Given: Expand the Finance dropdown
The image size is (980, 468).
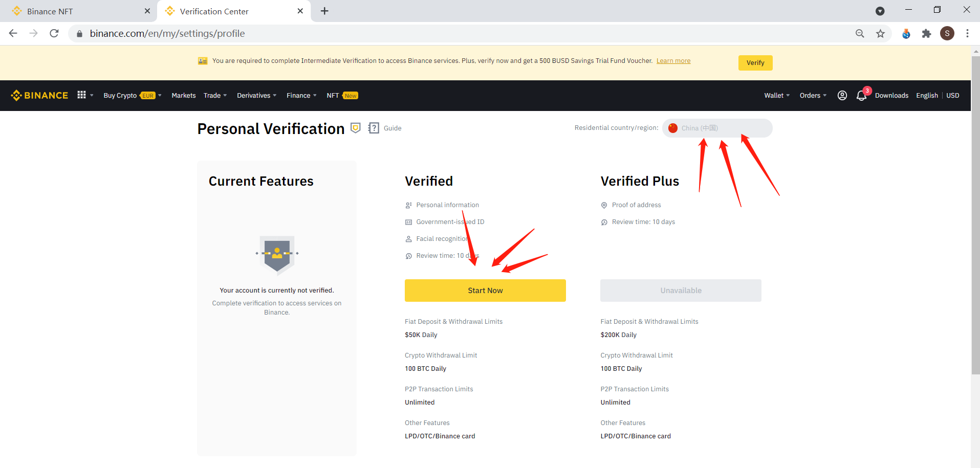Looking at the screenshot, I should (x=302, y=95).
